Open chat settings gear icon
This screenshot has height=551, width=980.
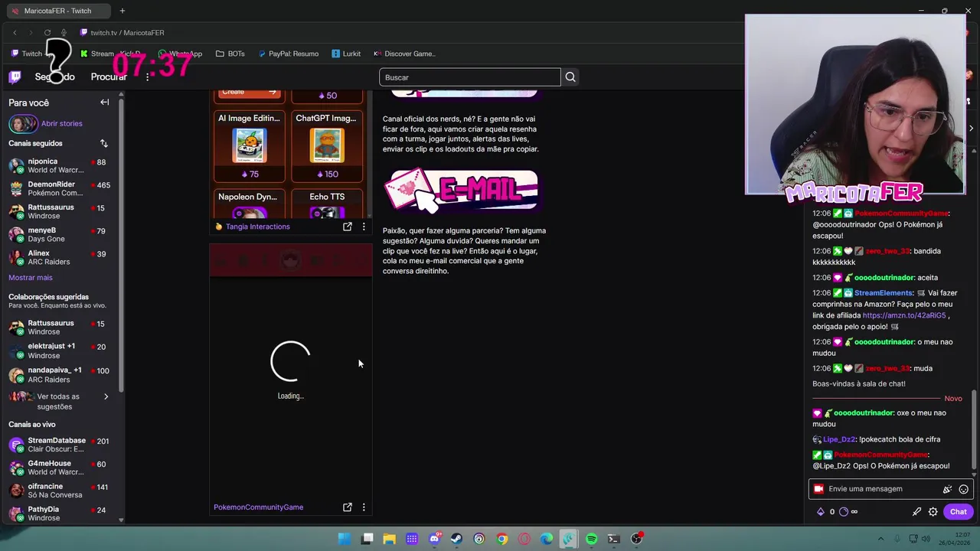[933, 512]
